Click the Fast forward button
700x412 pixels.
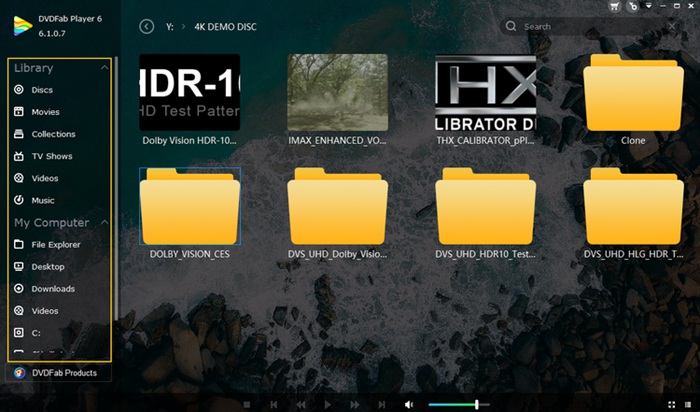(355, 405)
